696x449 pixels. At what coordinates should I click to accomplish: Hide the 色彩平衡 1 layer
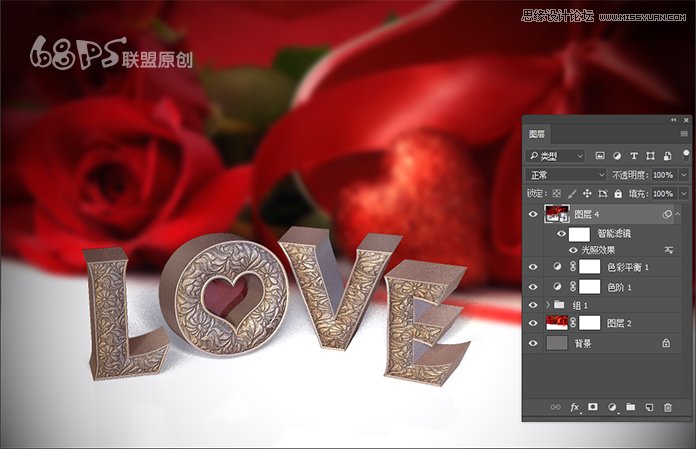[533, 267]
